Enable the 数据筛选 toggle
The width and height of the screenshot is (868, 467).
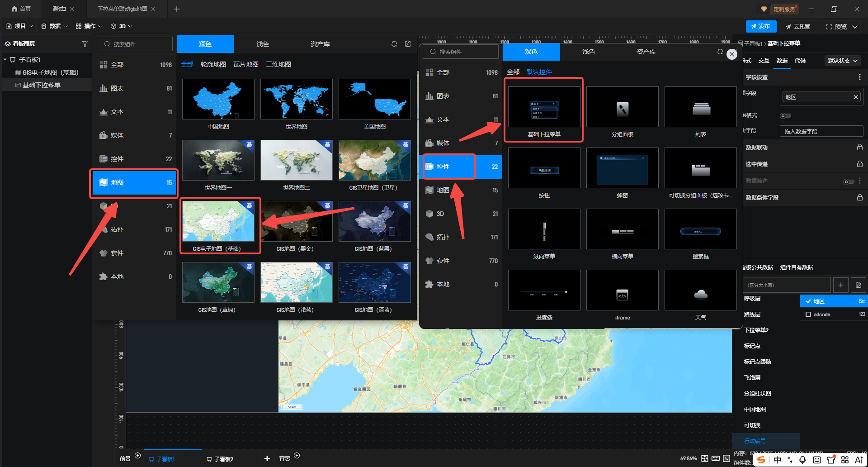pyautogui.click(x=849, y=181)
